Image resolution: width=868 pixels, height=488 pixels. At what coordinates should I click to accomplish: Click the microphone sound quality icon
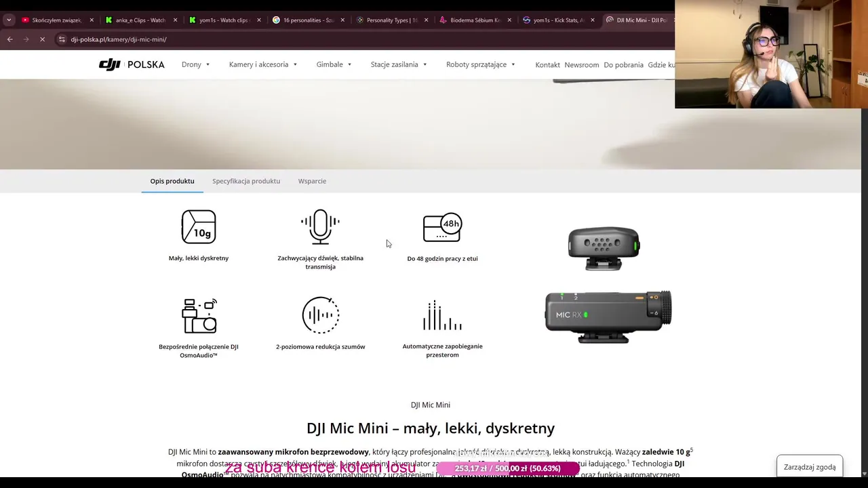tap(320, 227)
